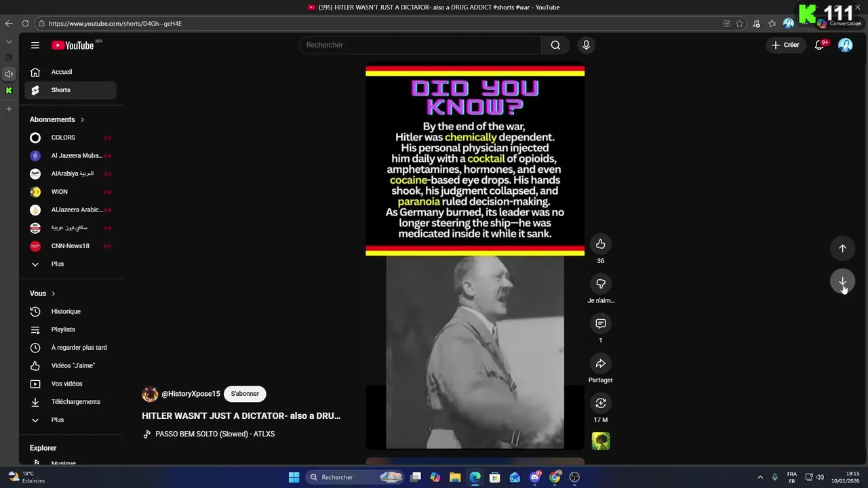Expand the Vous section chevron
This screenshot has width=868, height=488.
[x=53, y=293]
